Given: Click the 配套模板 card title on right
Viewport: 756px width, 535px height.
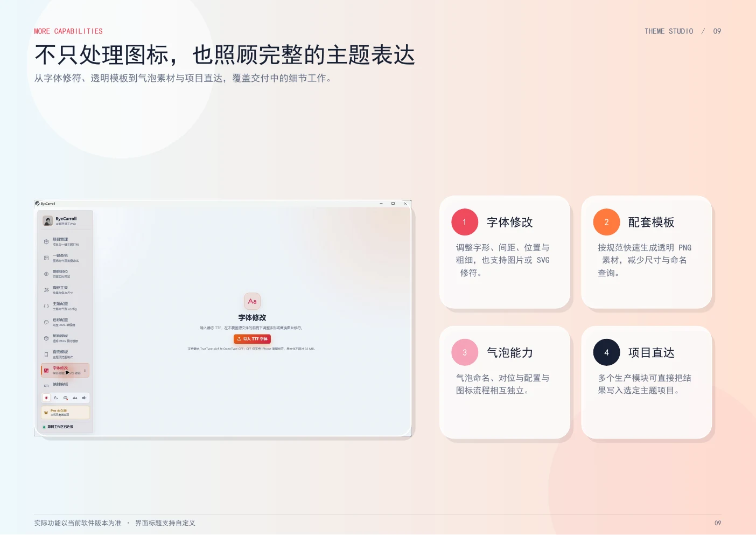Looking at the screenshot, I should coord(652,222).
